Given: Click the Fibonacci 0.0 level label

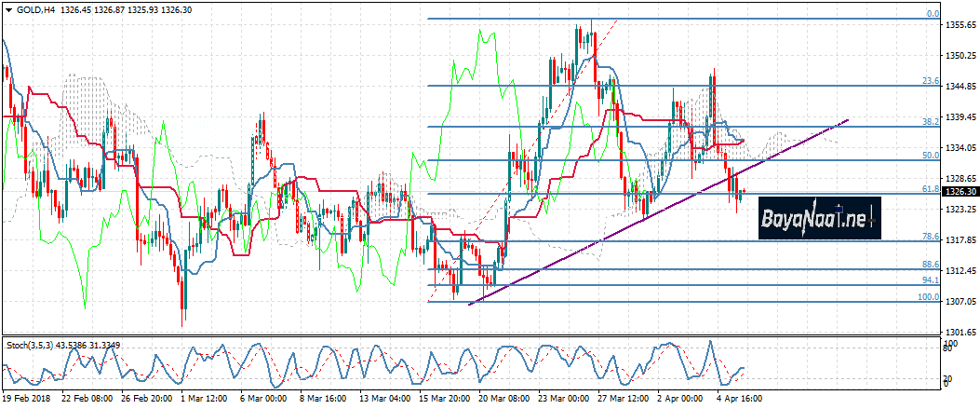Looking at the screenshot, I should click(932, 14).
